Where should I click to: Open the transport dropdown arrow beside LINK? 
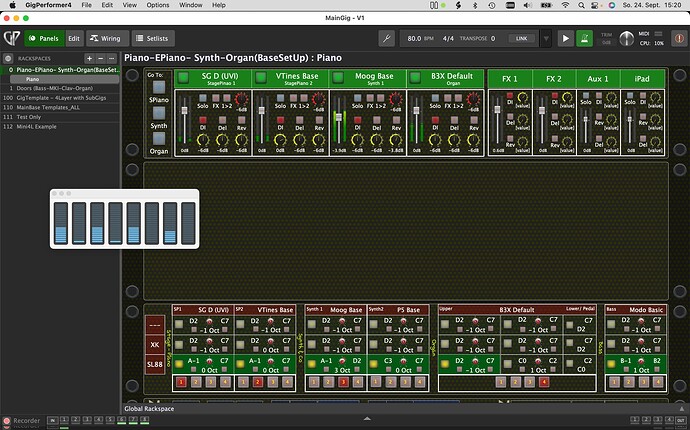click(546, 39)
